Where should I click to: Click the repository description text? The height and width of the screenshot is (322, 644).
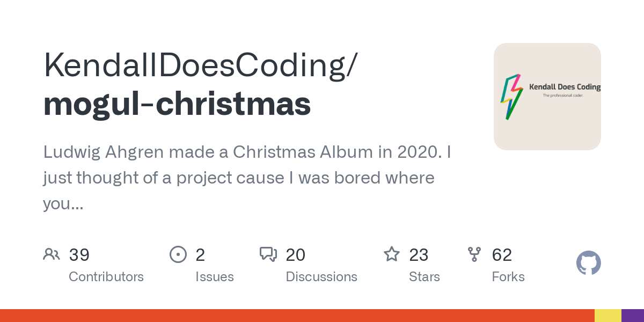247,177
